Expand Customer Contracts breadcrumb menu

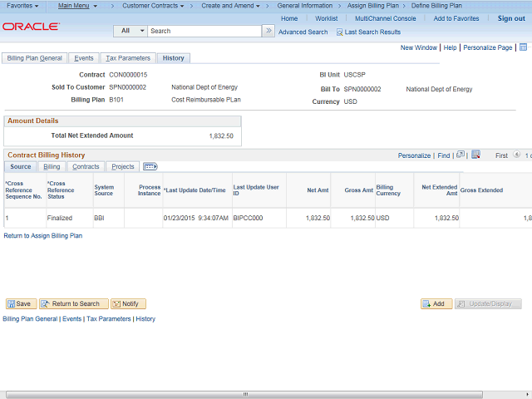pyautogui.click(x=153, y=6)
